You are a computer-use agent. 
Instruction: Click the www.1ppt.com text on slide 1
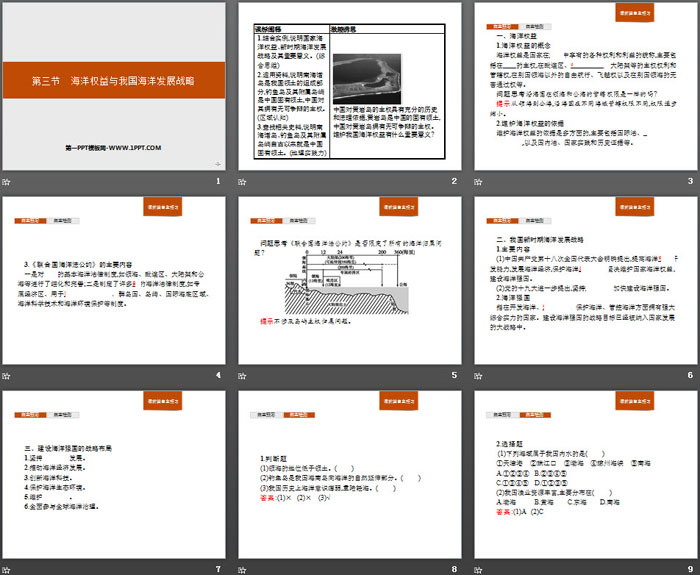113,148
